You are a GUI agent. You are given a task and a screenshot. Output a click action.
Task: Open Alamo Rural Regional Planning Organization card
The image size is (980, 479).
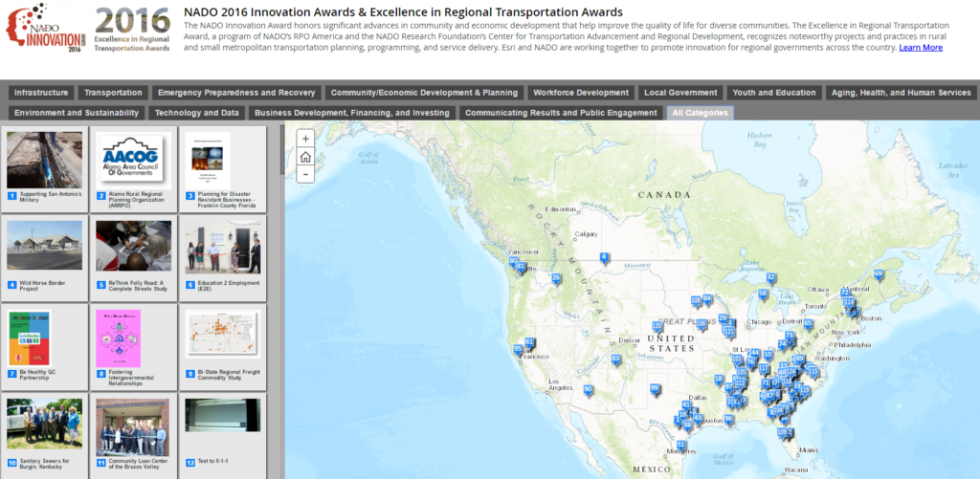coord(134,169)
